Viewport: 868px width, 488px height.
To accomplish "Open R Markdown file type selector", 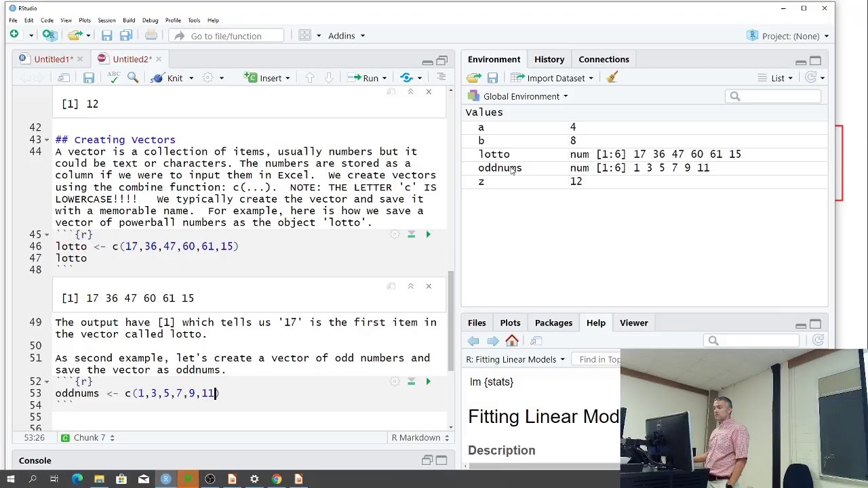I will point(420,438).
